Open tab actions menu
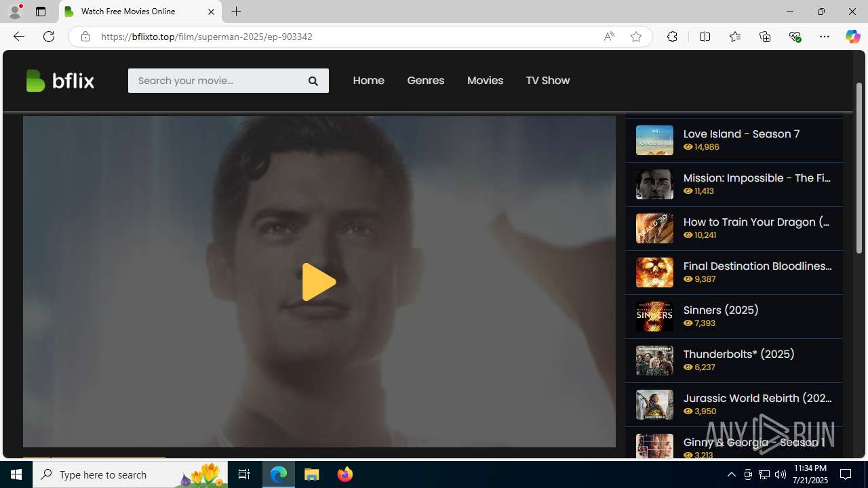 coord(41,12)
